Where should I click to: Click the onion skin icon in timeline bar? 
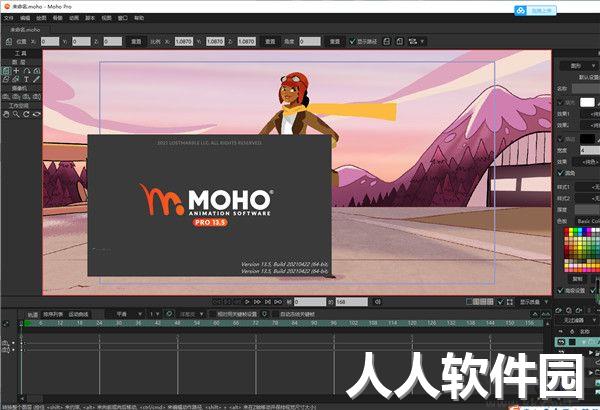(169, 314)
